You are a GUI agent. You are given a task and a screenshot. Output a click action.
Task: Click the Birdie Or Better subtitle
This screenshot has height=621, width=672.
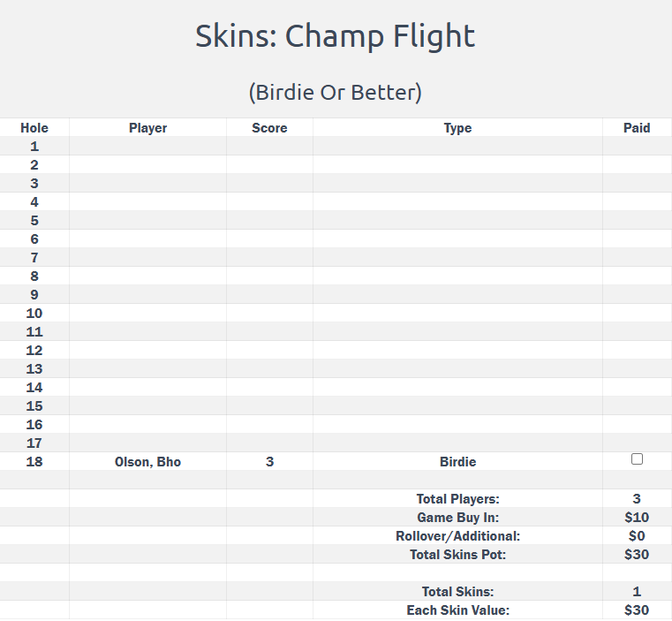click(x=336, y=92)
